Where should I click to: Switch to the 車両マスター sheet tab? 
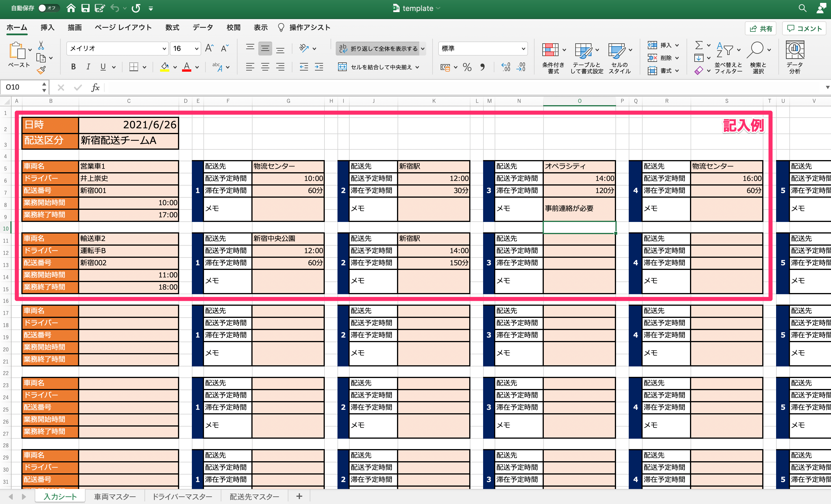115,496
